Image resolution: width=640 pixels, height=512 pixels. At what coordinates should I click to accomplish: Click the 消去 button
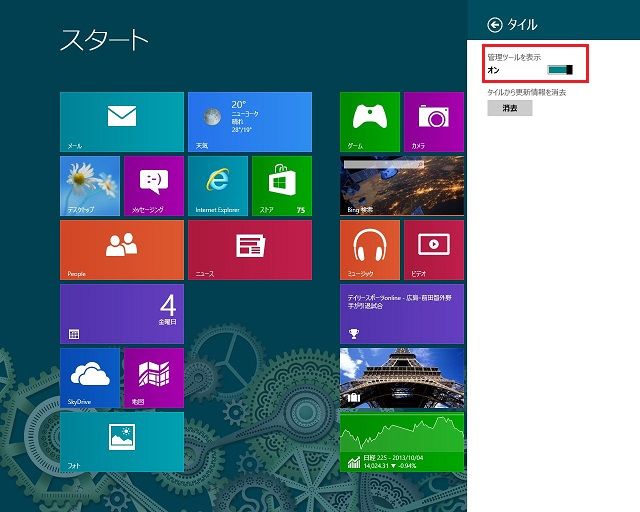(510, 108)
